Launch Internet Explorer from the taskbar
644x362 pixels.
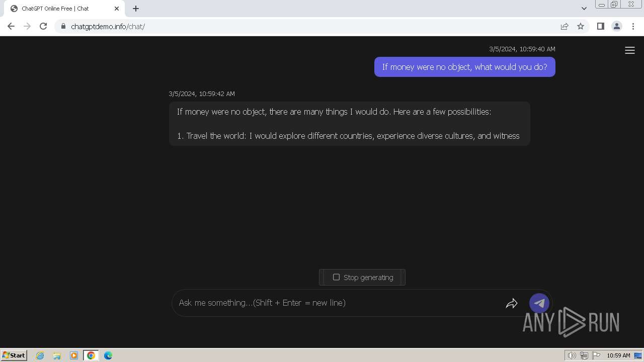coord(40,355)
